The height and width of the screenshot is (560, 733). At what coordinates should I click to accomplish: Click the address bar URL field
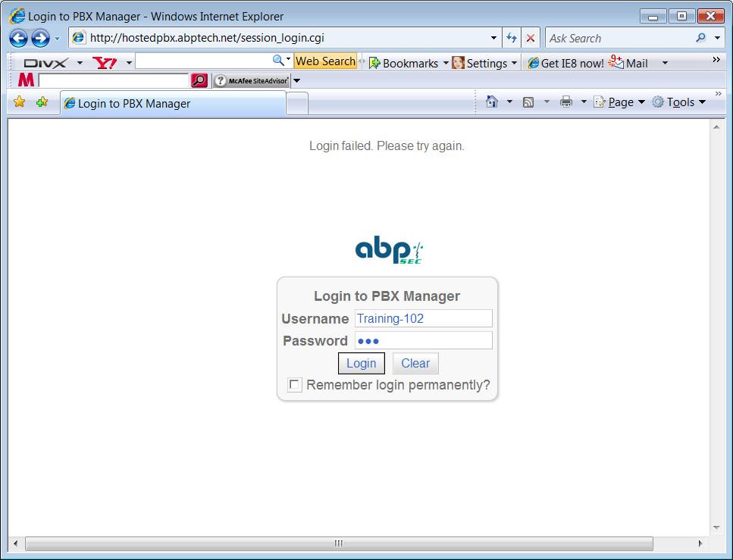pos(280,38)
